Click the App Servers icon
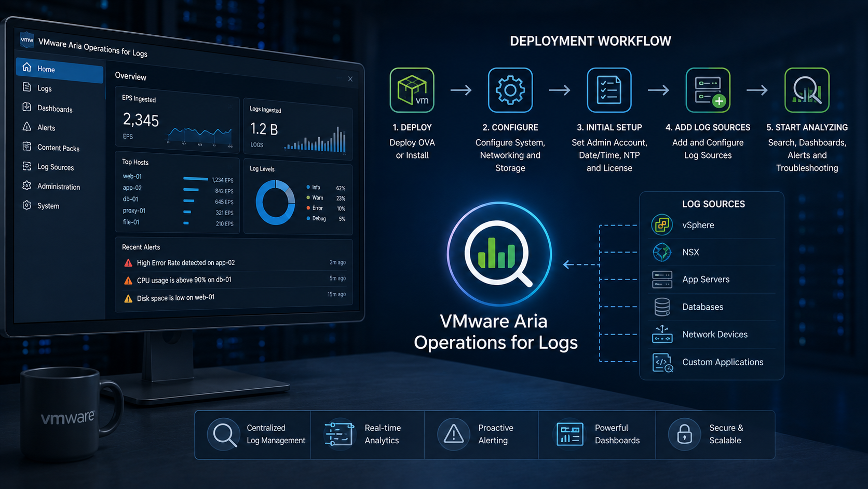 (662, 280)
